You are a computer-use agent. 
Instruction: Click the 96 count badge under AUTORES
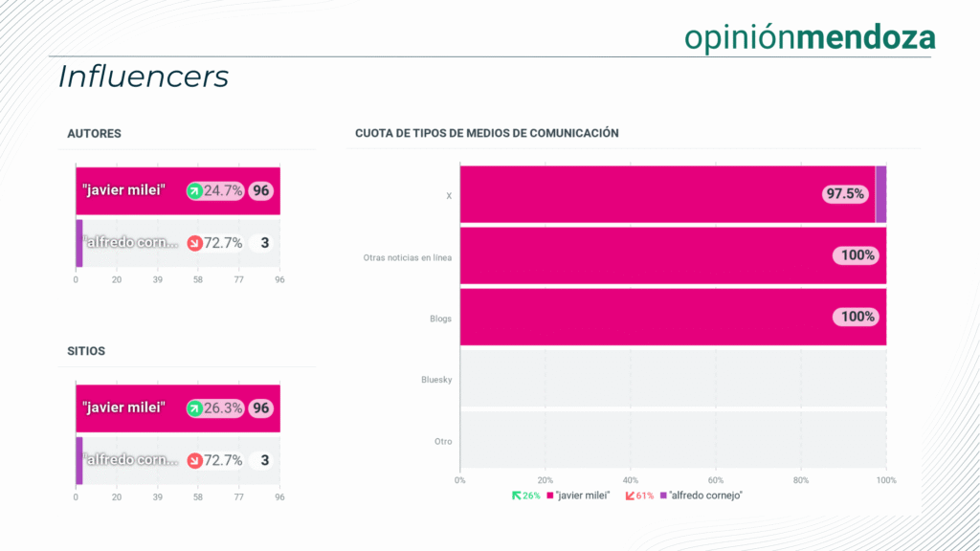260,190
